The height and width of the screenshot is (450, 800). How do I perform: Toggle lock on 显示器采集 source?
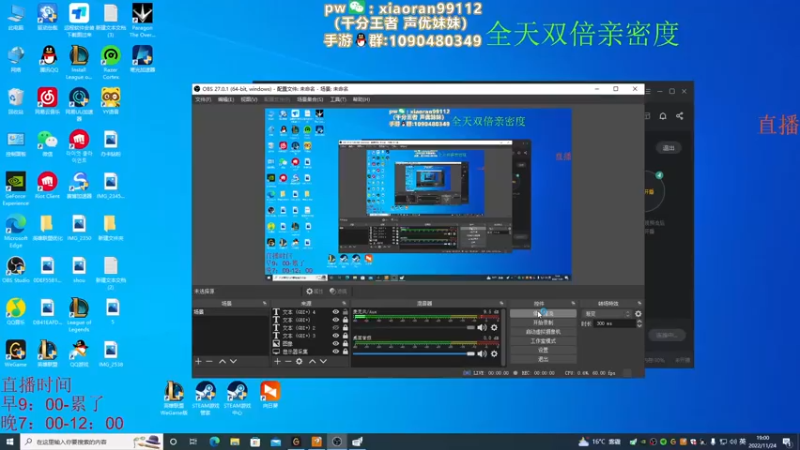[345, 352]
